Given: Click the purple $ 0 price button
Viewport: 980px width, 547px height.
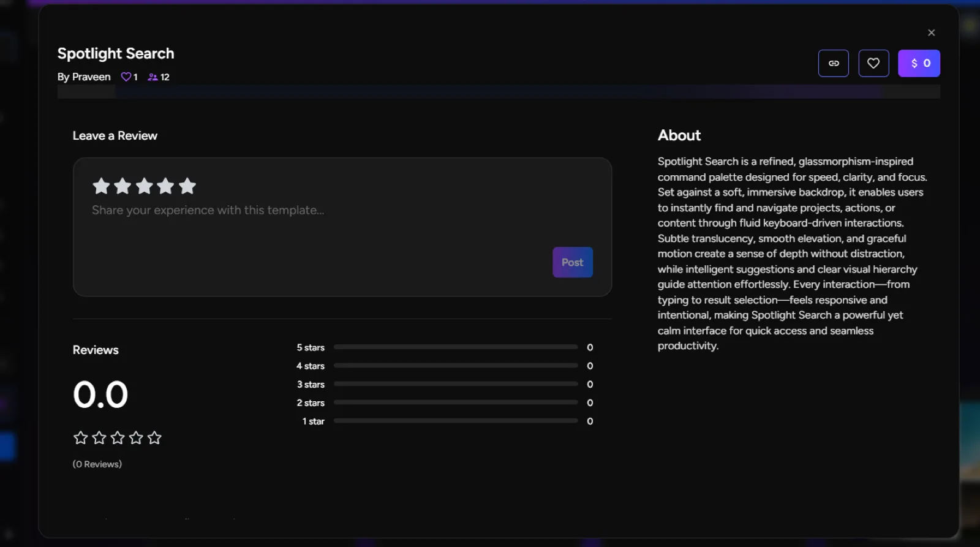Looking at the screenshot, I should pos(919,63).
